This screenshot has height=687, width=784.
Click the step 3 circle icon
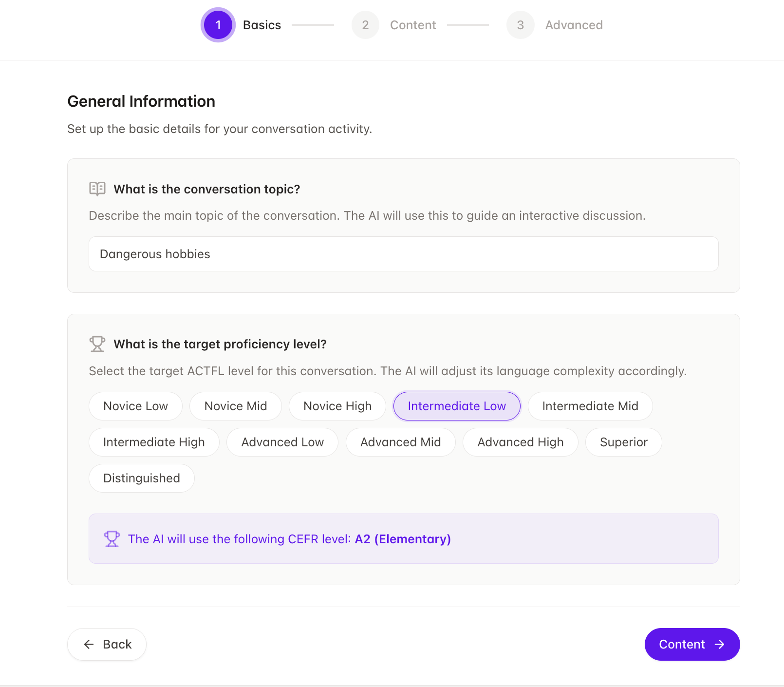(x=520, y=25)
